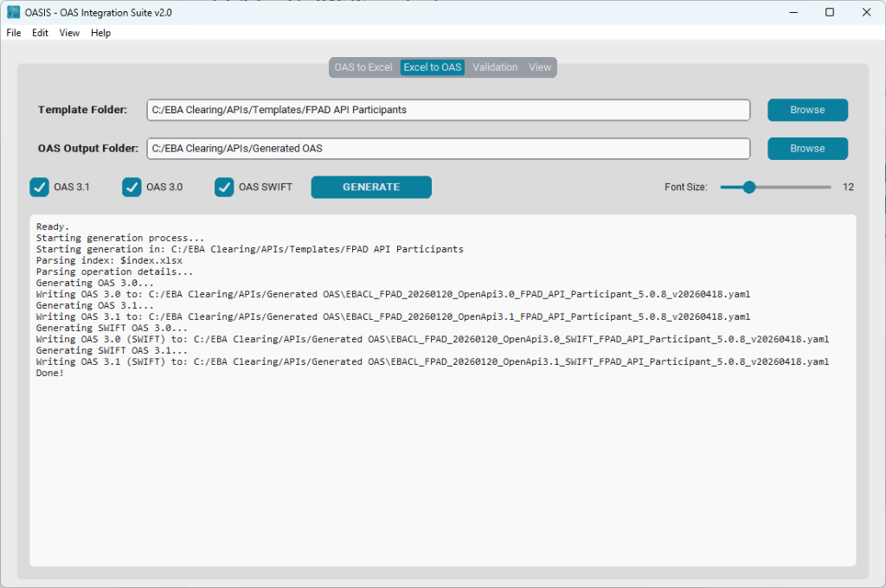Click the Template Folder path field
This screenshot has height=588, width=886.
(x=448, y=110)
